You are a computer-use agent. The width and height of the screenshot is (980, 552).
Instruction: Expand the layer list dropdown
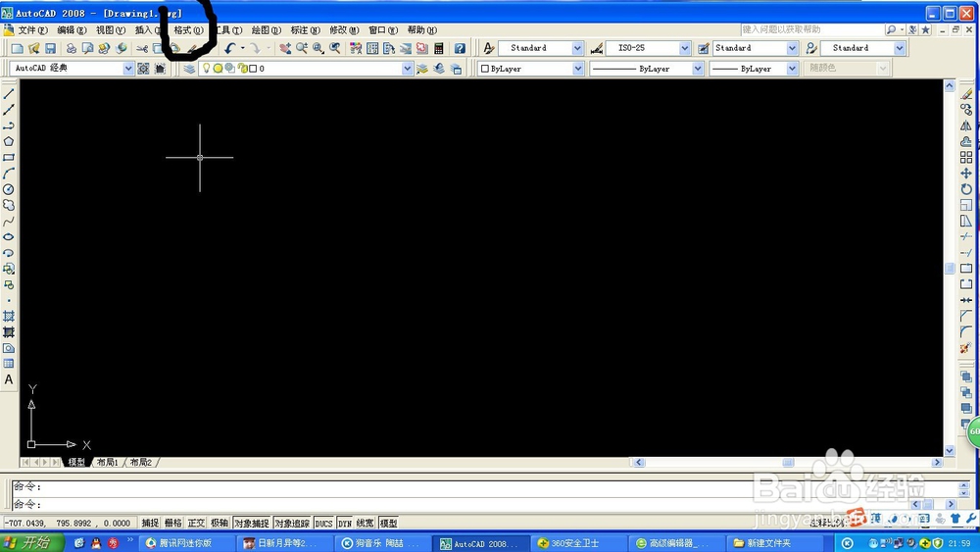(x=408, y=69)
